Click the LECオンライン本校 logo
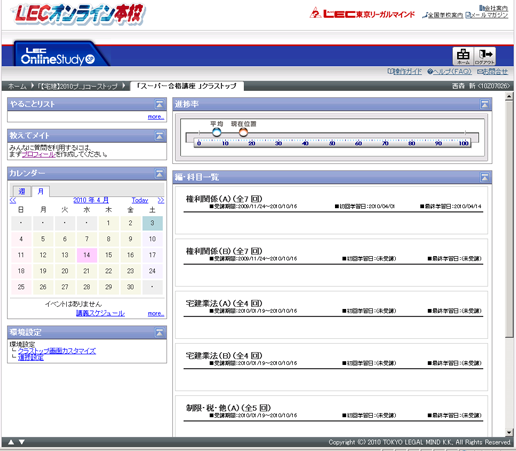 click(79, 14)
